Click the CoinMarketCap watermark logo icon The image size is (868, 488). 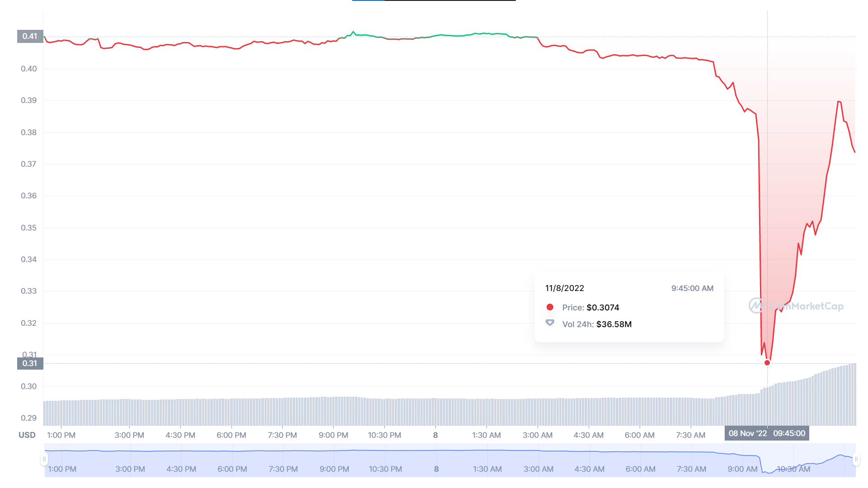pyautogui.click(x=756, y=306)
